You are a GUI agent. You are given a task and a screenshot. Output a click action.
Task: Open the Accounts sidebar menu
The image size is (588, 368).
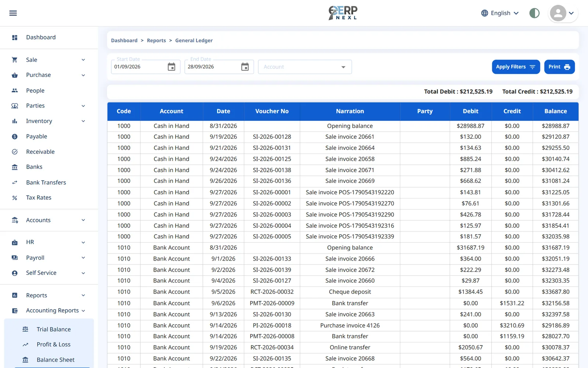coord(49,220)
